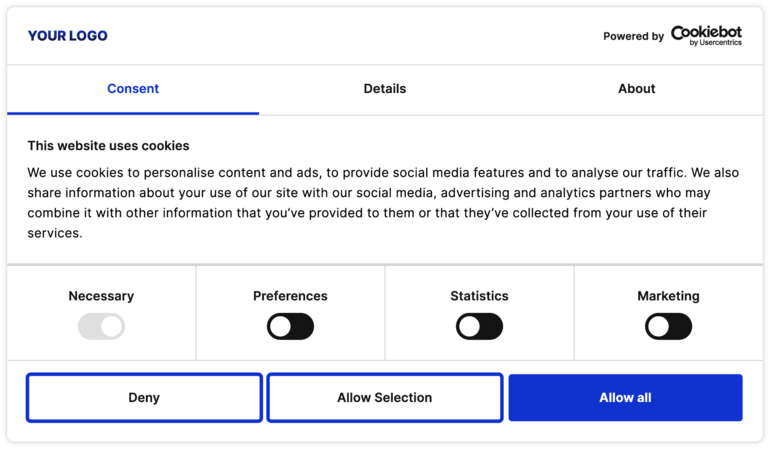Click the Preferences category label

(x=290, y=296)
